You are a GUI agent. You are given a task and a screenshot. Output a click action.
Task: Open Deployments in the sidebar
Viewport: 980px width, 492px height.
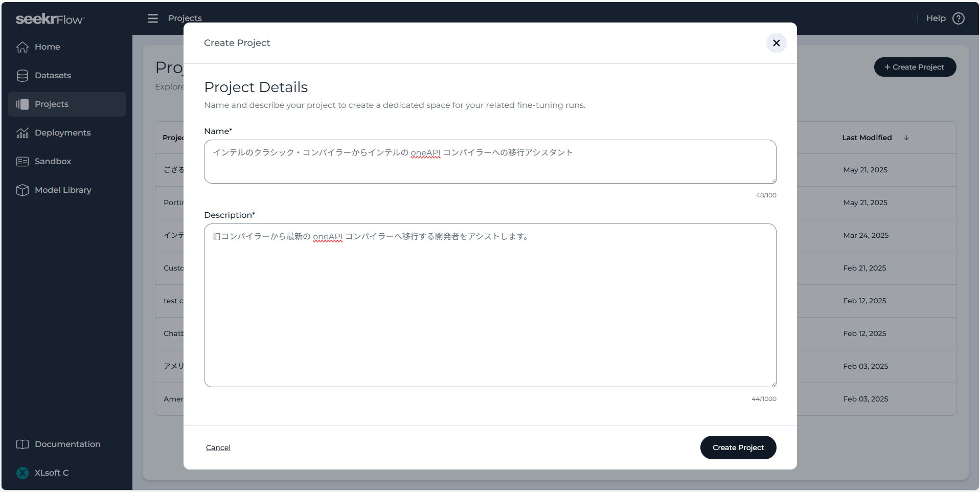coord(67,133)
